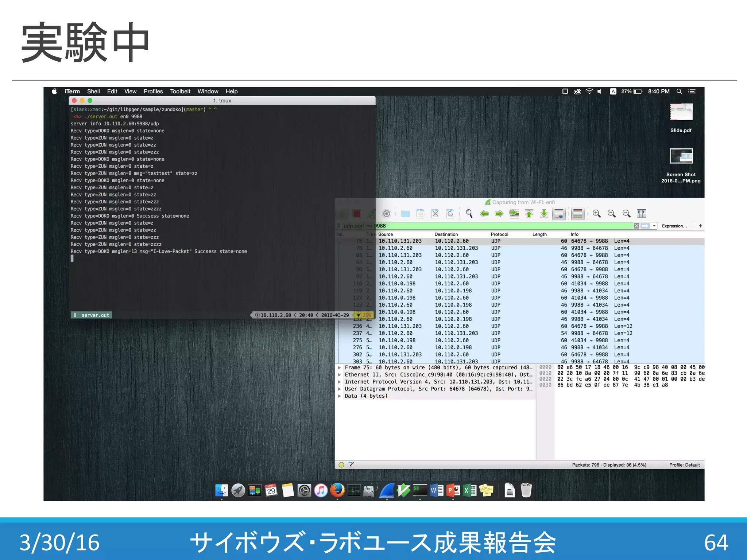Open the Help menu
747x560 pixels.
click(x=232, y=92)
